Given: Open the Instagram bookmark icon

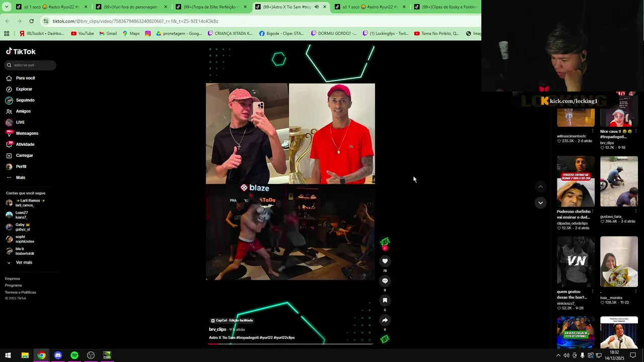Looking at the screenshot, I should click(x=148, y=33).
